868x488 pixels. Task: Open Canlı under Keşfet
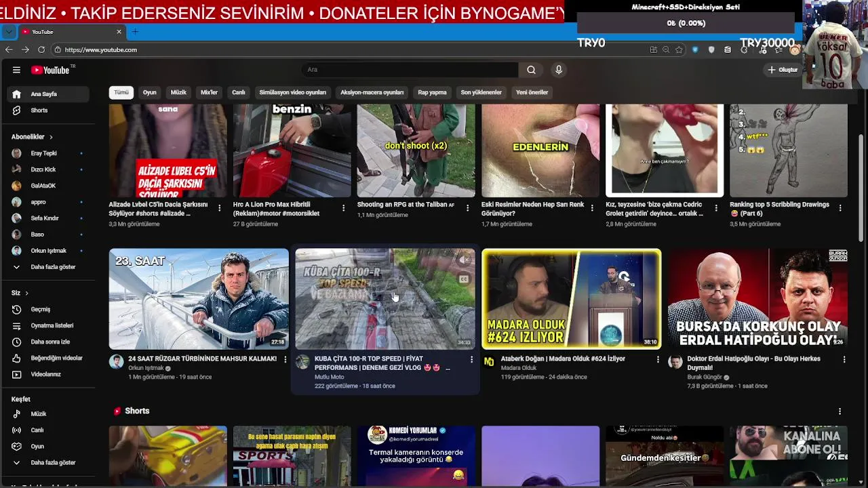[47, 430]
